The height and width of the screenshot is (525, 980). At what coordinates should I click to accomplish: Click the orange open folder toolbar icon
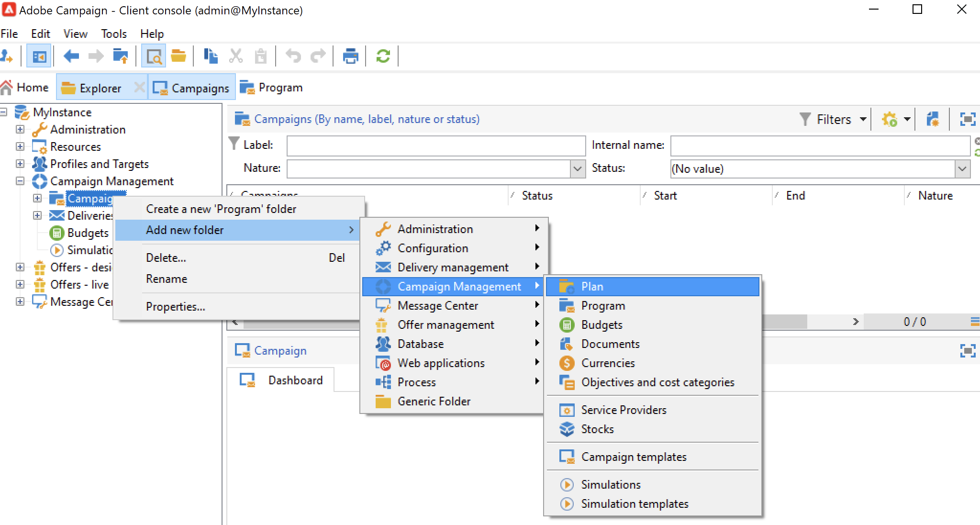(x=178, y=56)
